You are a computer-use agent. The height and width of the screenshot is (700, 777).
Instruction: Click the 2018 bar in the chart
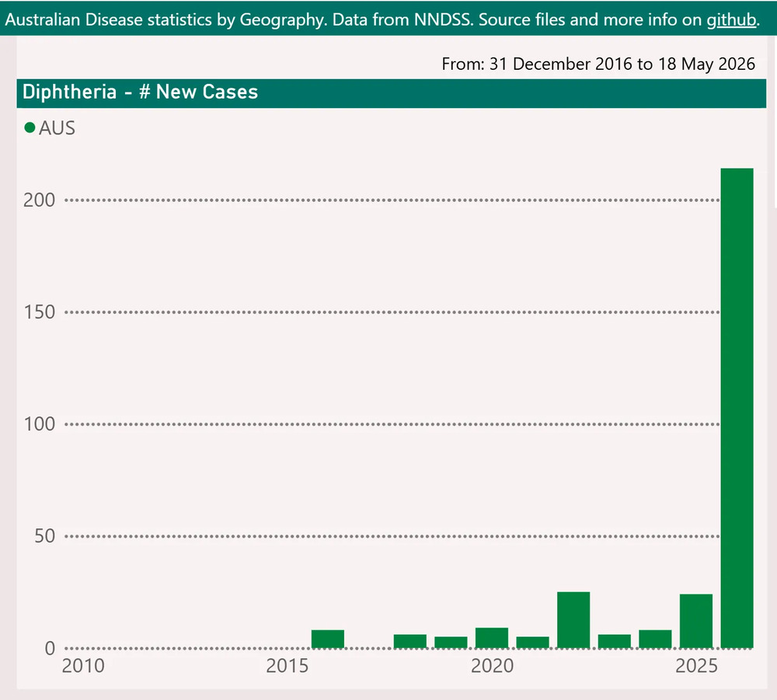pos(409,641)
